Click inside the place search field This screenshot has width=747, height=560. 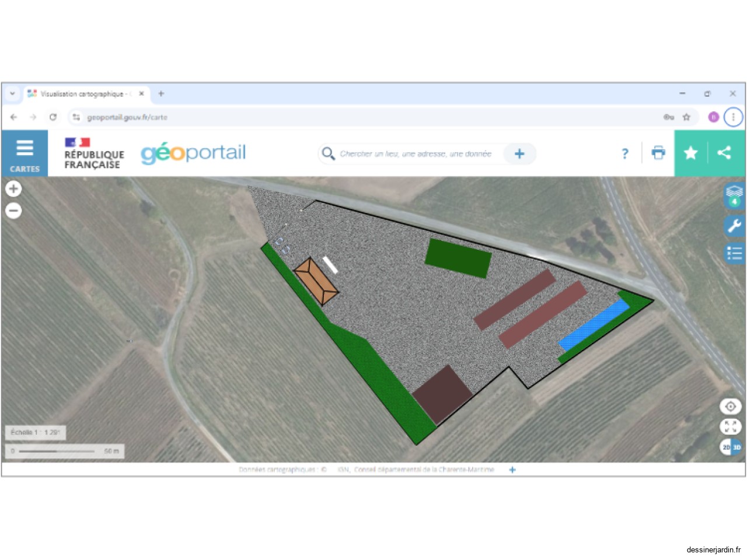414,153
